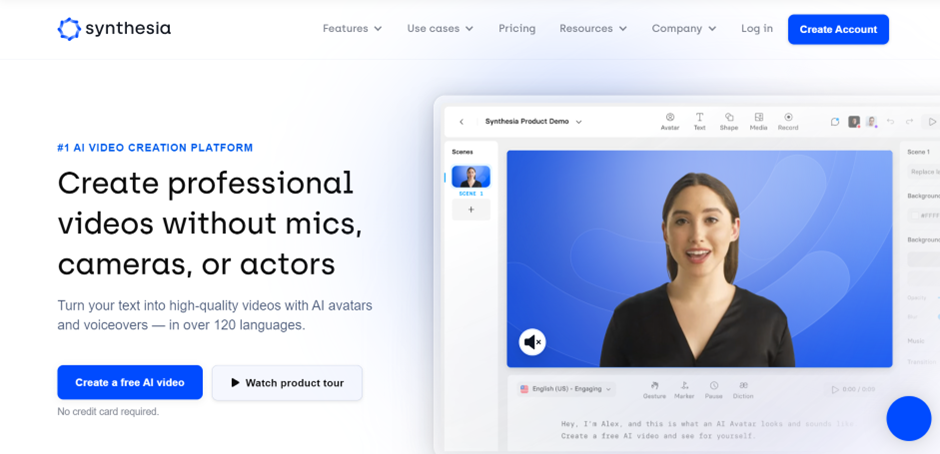This screenshot has width=940, height=454.
Task: Open the Company dropdown menu
Action: click(x=684, y=28)
